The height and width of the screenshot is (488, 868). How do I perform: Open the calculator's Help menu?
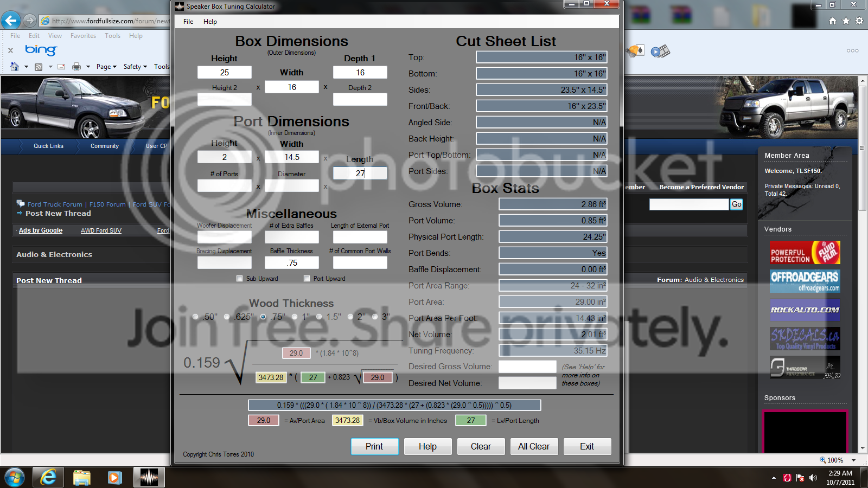coord(210,22)
